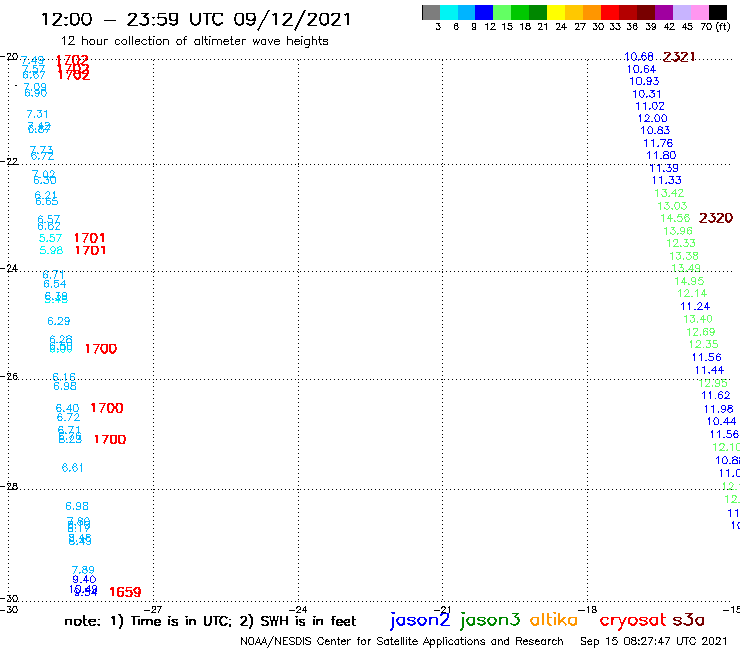Click the cyan wave height value '5.98'
Viewport: 740px width, 650px height.
tap(51, 250)
